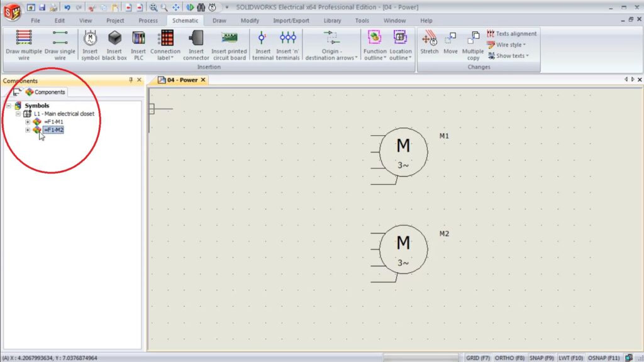Click the Save icon in quick access toolbar
644x362 pixels.
(42, 8)
